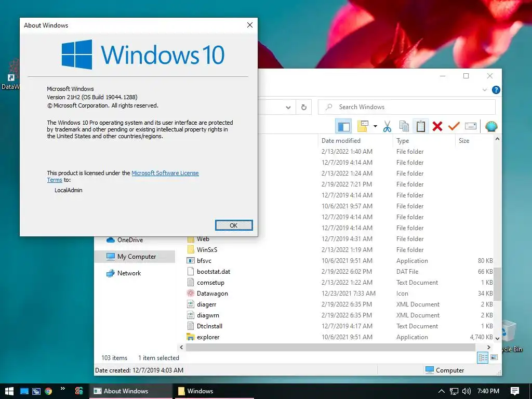Open the Windows Start button
Image resolution: width=532 pixels, height=399 pixels.
coord(9,391)
